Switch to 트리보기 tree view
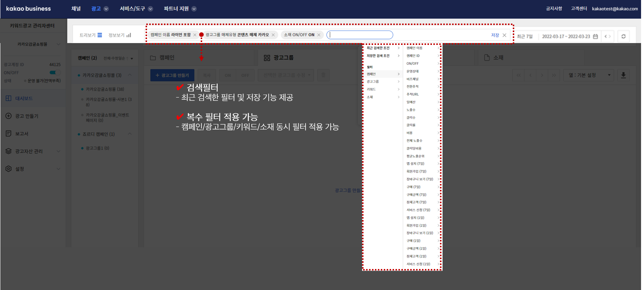 coord(90,35)
